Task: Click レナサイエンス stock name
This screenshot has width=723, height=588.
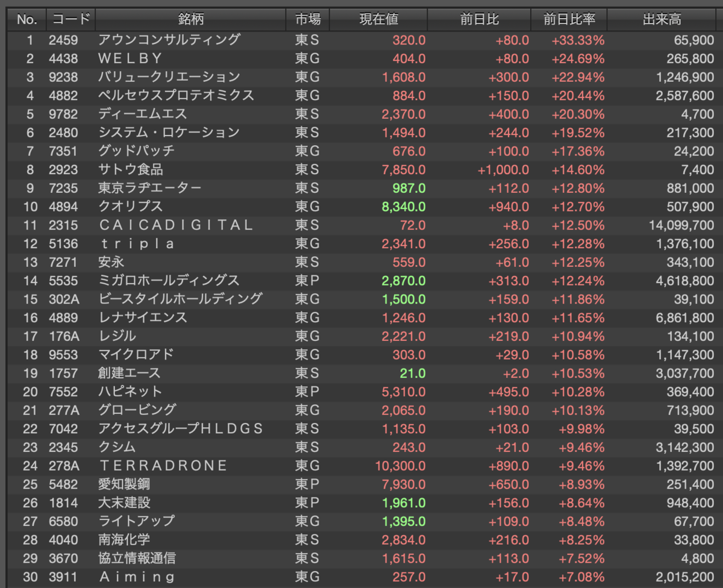Action: [143, 317]
